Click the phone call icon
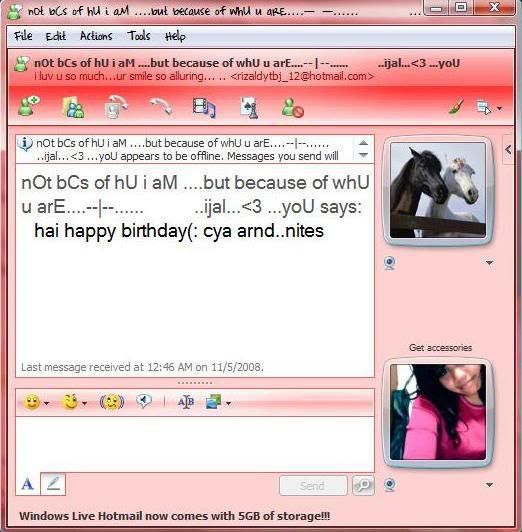 [x=161, y=107]
